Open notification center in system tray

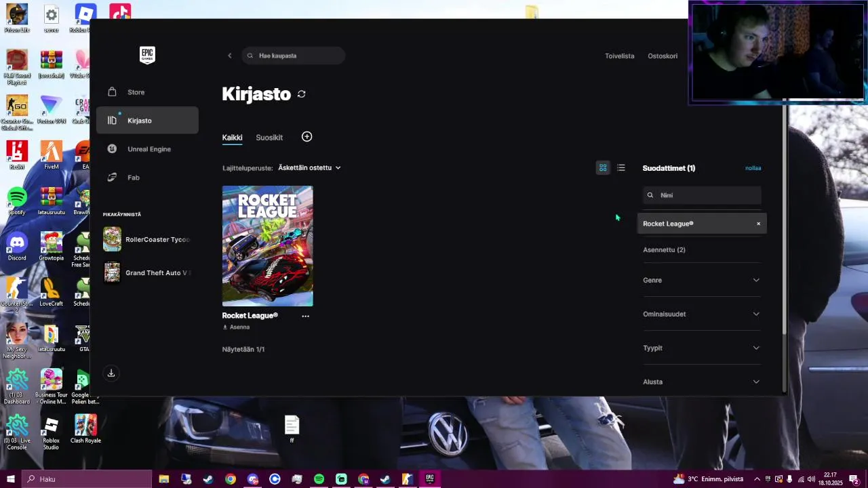click(x=854, y=479)
